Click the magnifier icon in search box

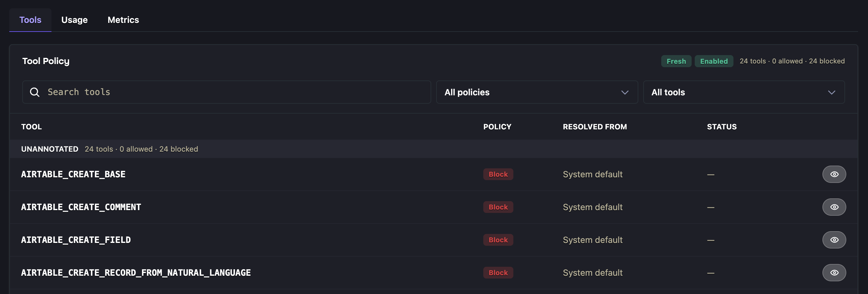(x=35, y=92)
